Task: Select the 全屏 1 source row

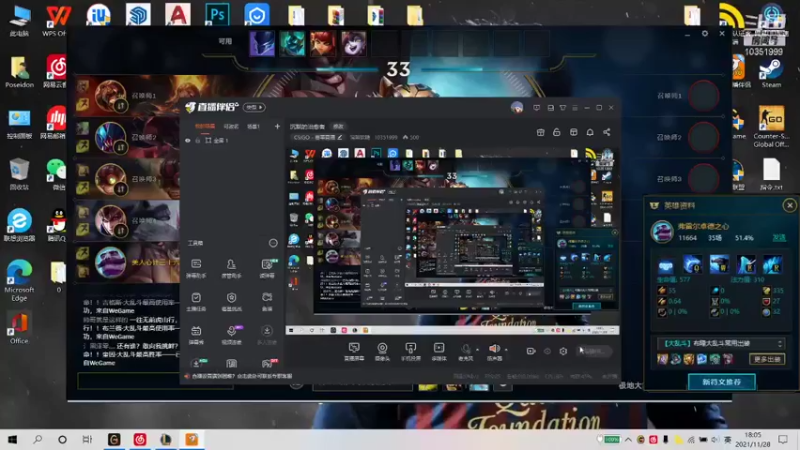Action: (232, 140)
